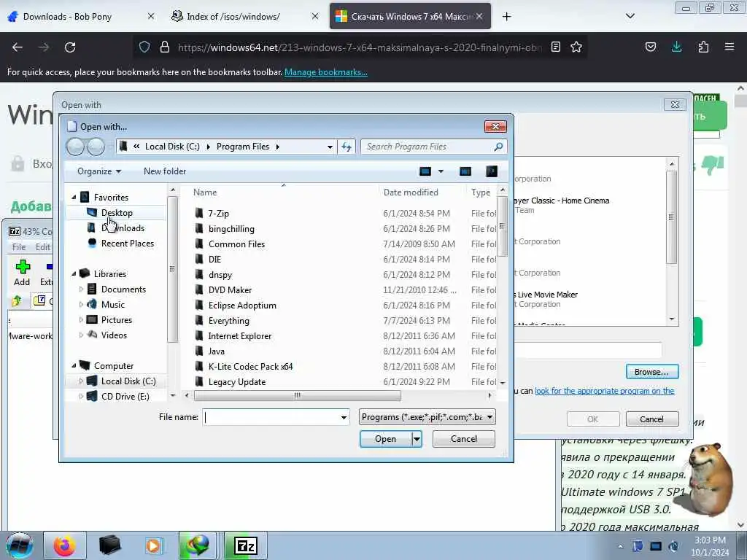The height and width of the screenshot is (560, 747).
Task: Select CD Drive (E:) in sidebar
Action: tap(125, 396)
